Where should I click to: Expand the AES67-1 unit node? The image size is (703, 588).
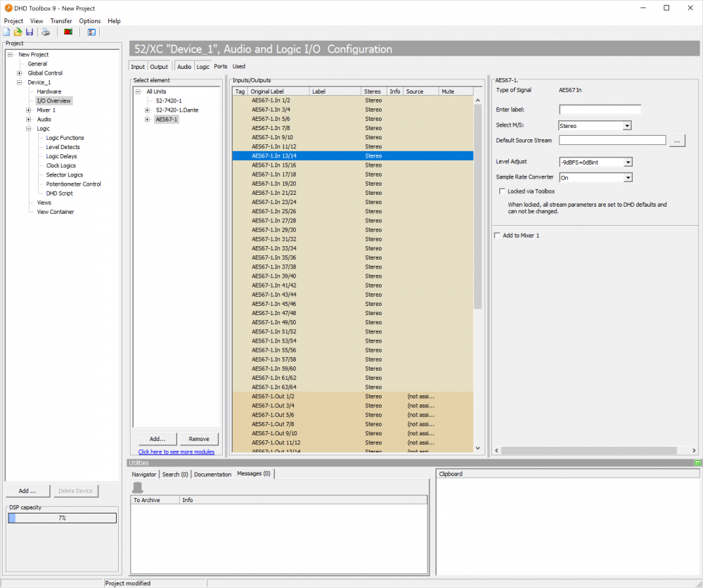tap(147, 120)
